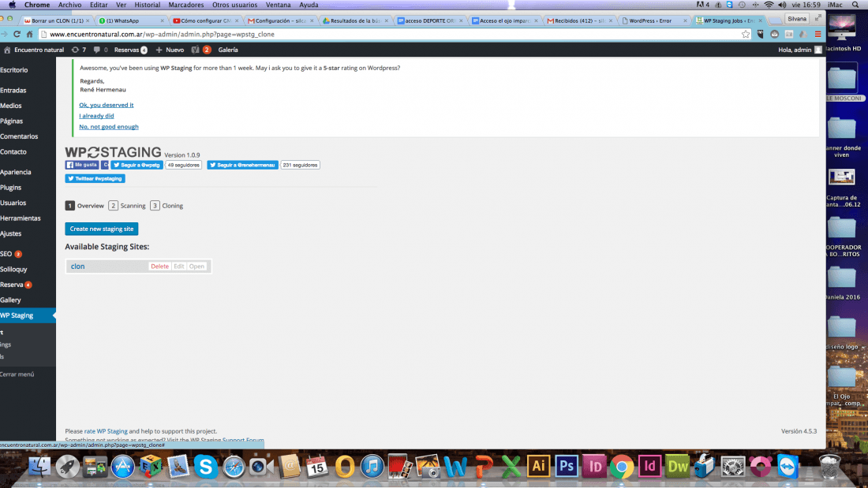Image resolution: width=868 pixels, height=488 pixels.
Task: Launch Photoshop from the dock
Action: point(567,467)
